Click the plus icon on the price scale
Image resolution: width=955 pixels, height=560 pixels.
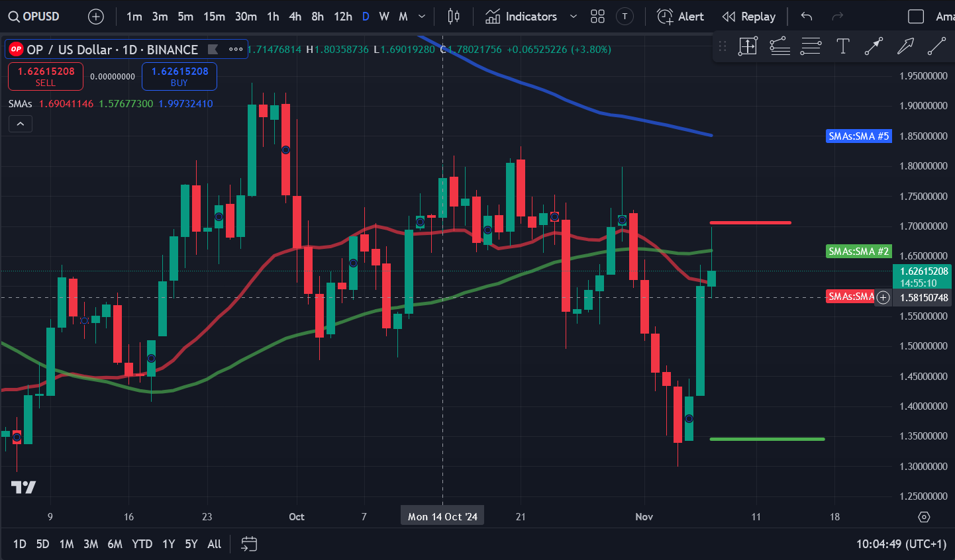pos(883,298)
